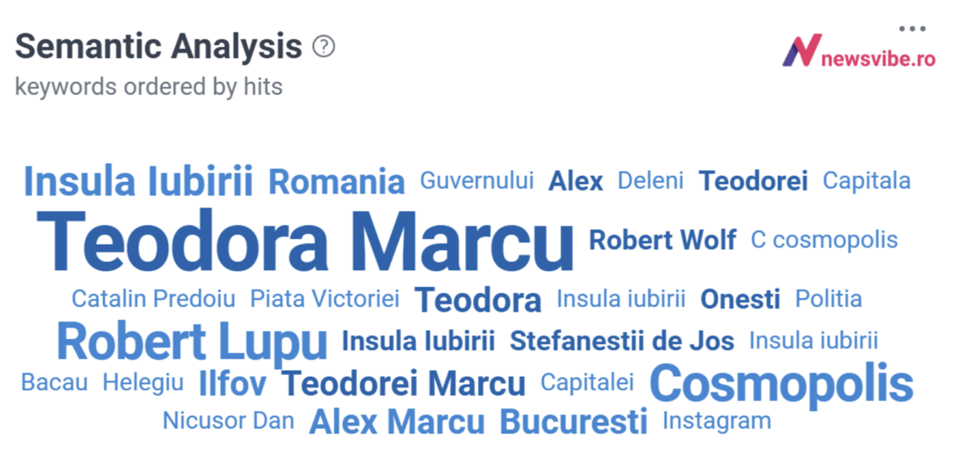
Task: Select the Piata Victoriei keyword
Action: click(x=324, y=299)
